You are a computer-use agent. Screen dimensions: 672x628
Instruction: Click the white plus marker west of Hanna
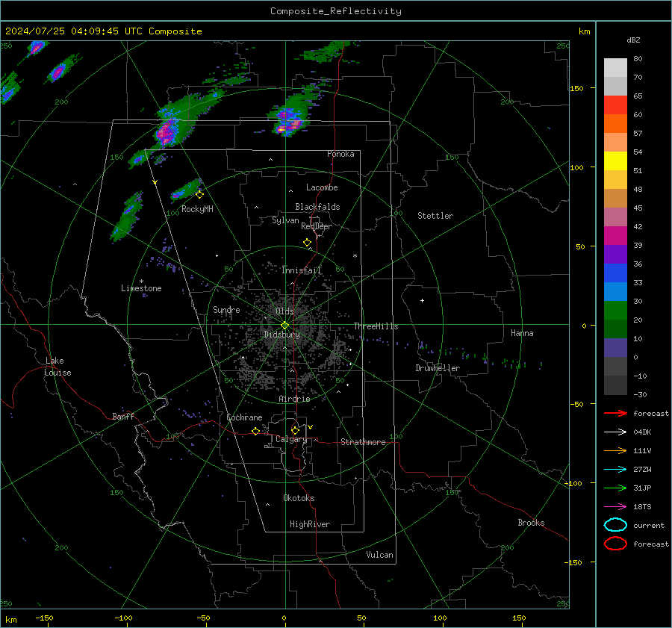pyautogui.click(x=422, y=300)
